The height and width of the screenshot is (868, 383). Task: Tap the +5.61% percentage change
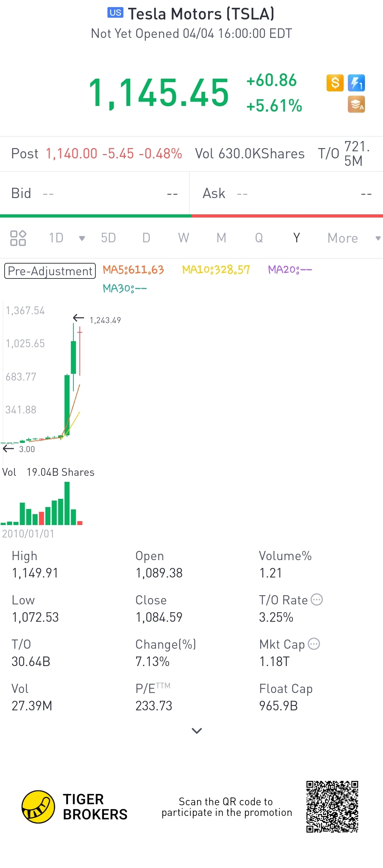point(274,106)
